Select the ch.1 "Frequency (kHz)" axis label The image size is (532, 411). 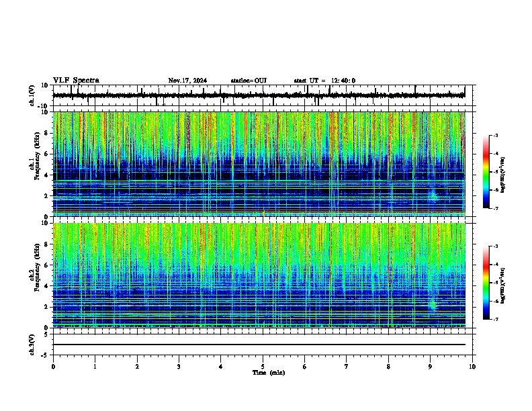[x=38, y=156]
